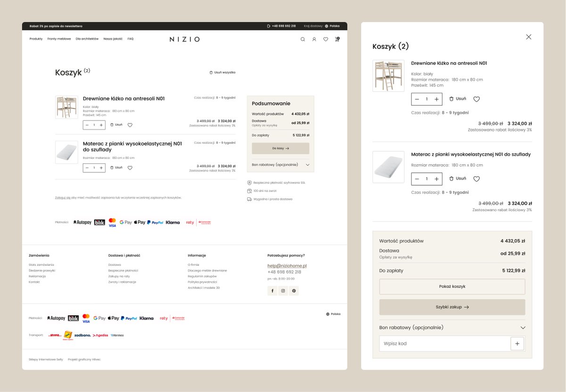Viewport: 566px width, 392px height.
Task: Add loft bed to wishlist in side cart panel
Action: (x=476, y=99)
